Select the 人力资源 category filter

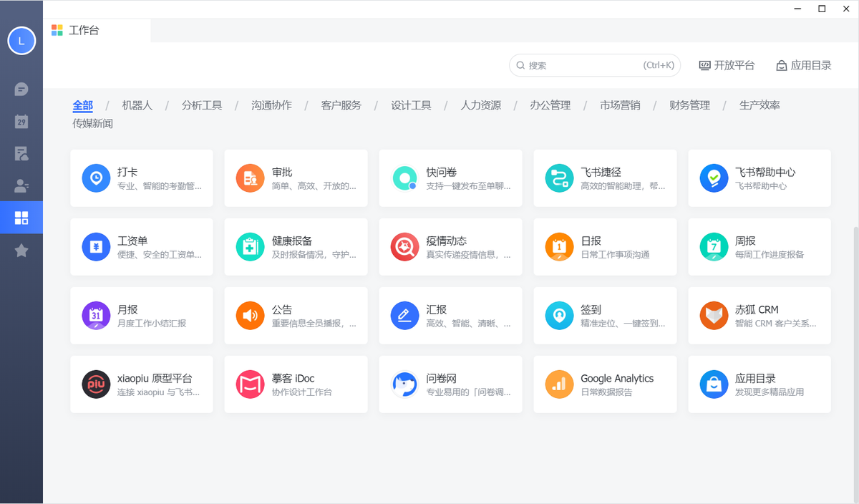(x=481, y=105)
